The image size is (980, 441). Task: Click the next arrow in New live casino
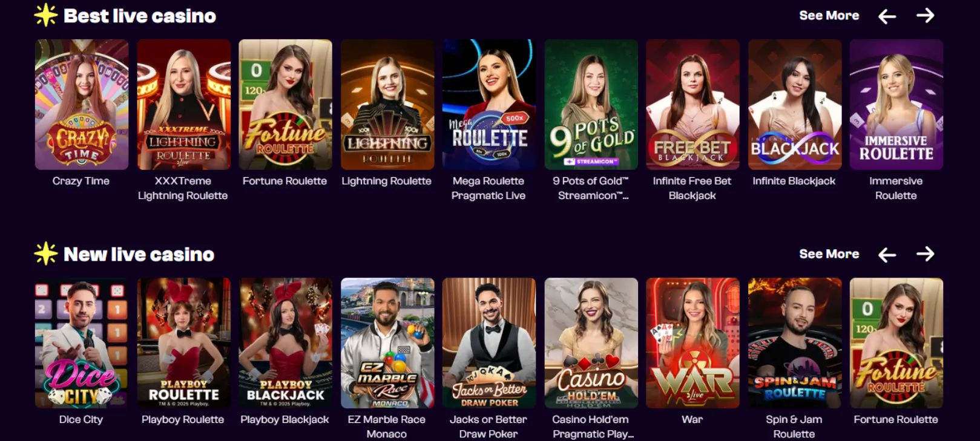tap(925, 253)
